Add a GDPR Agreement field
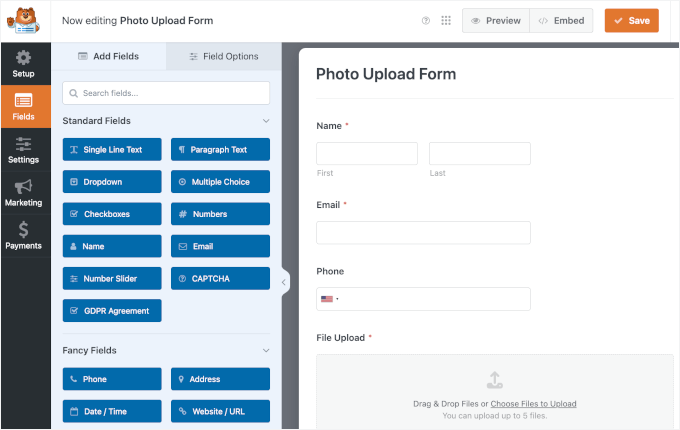Image resolution: width=680 pixels, height=430 pixels. click(112, 310)
